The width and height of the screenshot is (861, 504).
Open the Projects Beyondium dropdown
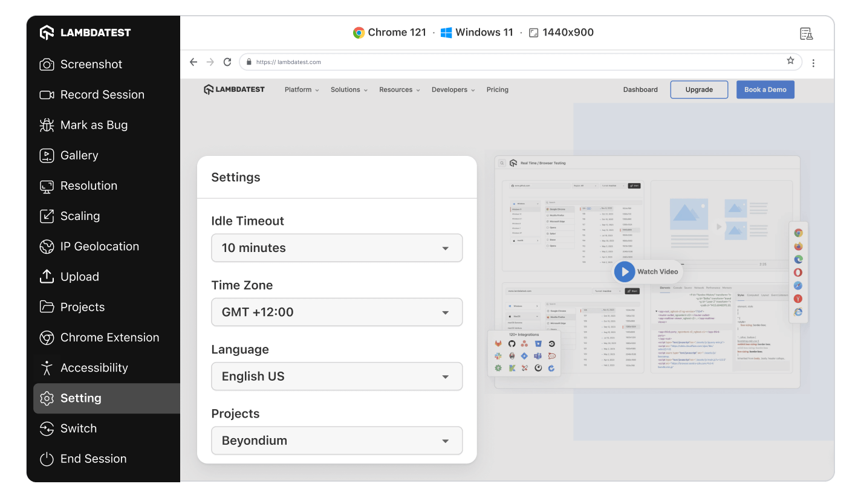click(337, 441)
